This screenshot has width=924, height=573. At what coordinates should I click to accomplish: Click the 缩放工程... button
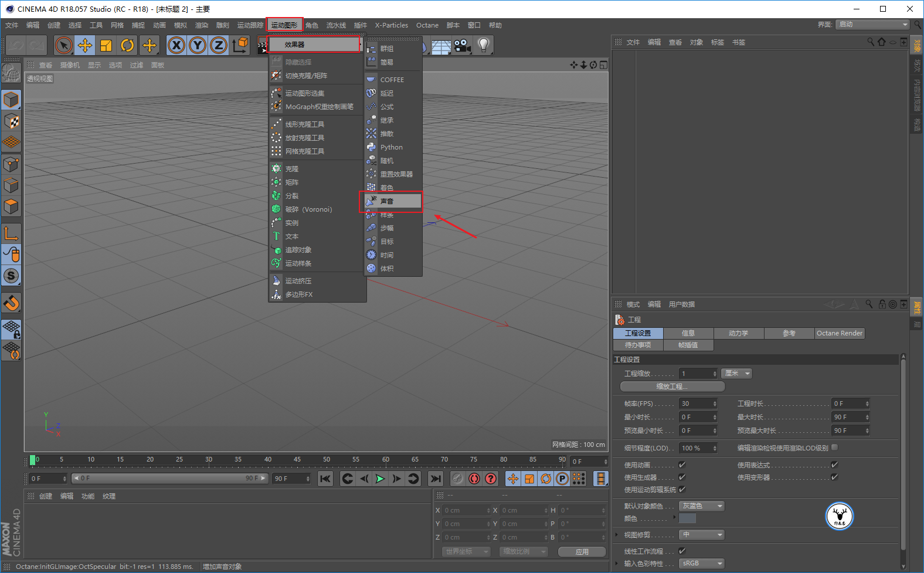click(x=672, y=386)
